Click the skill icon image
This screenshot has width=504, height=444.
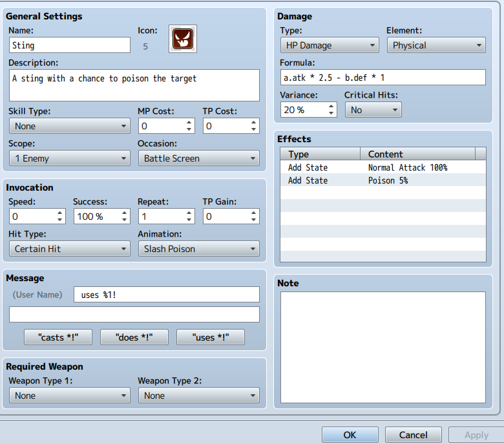(x=183, y=39)
